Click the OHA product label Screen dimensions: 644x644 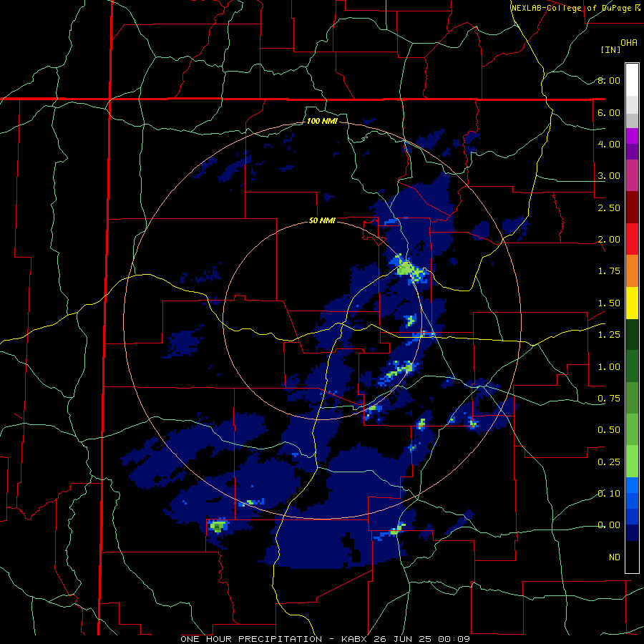[629, 43]
